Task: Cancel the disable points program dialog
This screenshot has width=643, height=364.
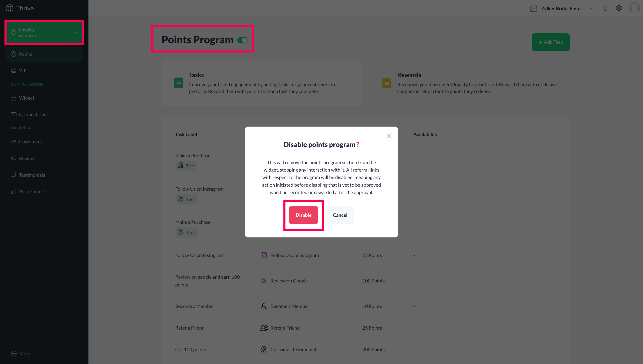Action: click(340, 215)
